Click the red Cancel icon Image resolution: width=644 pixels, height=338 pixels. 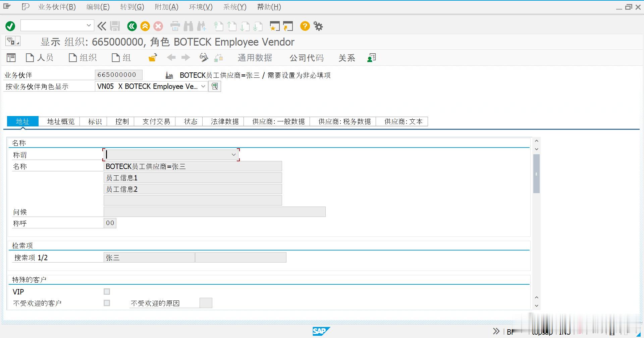(x=158, y=26)
